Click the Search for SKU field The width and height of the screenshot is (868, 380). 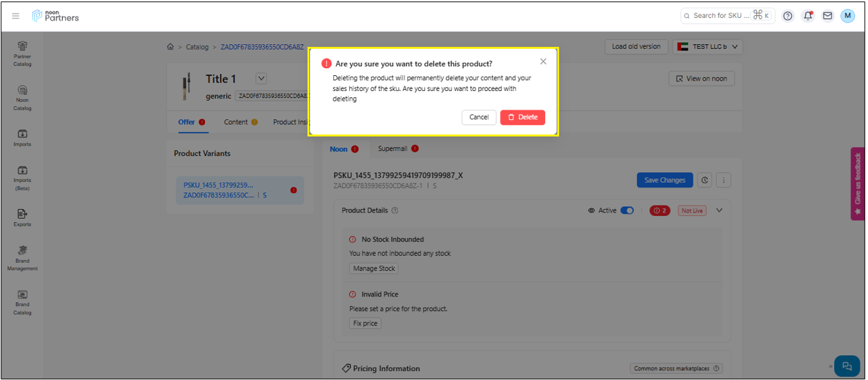(x=721, y=16)
